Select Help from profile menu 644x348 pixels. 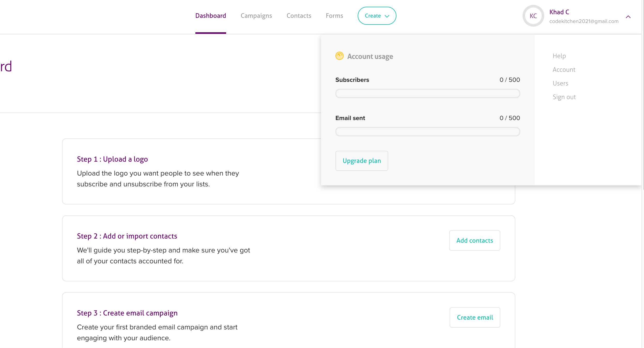tap(559, 56)
